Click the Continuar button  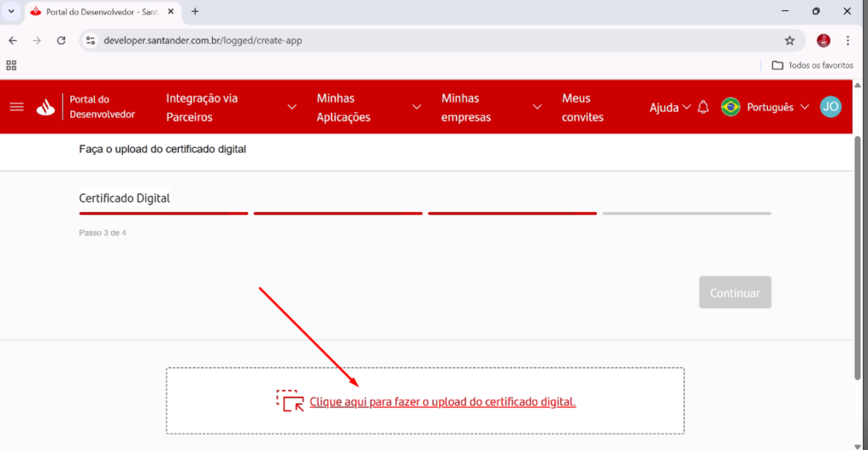[735, 292]
